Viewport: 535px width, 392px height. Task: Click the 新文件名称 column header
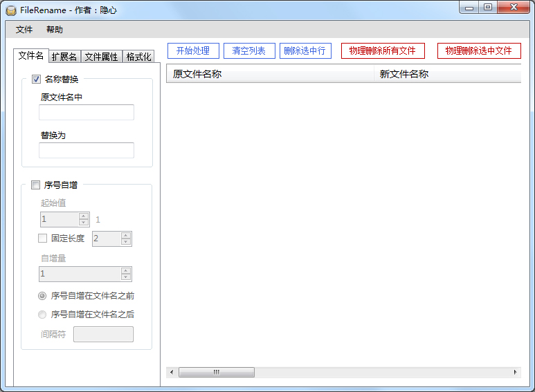click(448, 74)
